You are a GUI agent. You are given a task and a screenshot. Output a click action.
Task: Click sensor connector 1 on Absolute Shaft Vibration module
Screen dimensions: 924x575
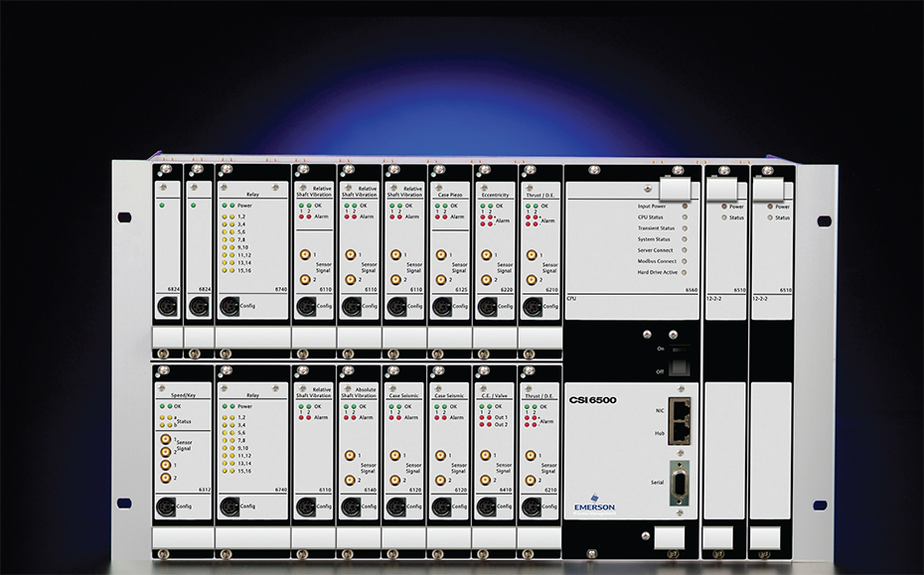click(x=350, y=456)
